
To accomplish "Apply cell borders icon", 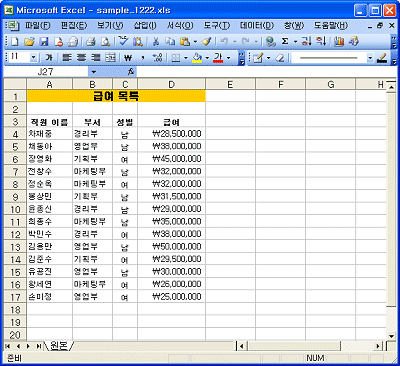I will tap(176, 58).
